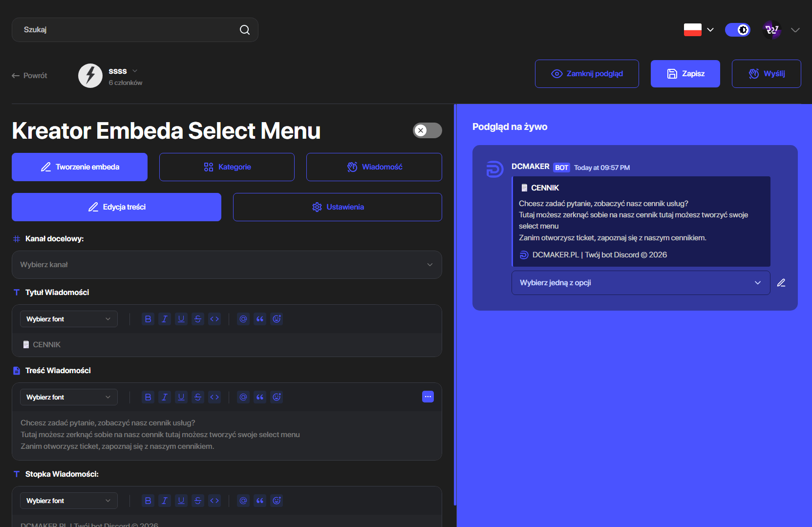Toggle italic in Treść Wiadomości toolbar
Image resolution: width=812 pixels, height=527 pixels.
coord(165,397)
